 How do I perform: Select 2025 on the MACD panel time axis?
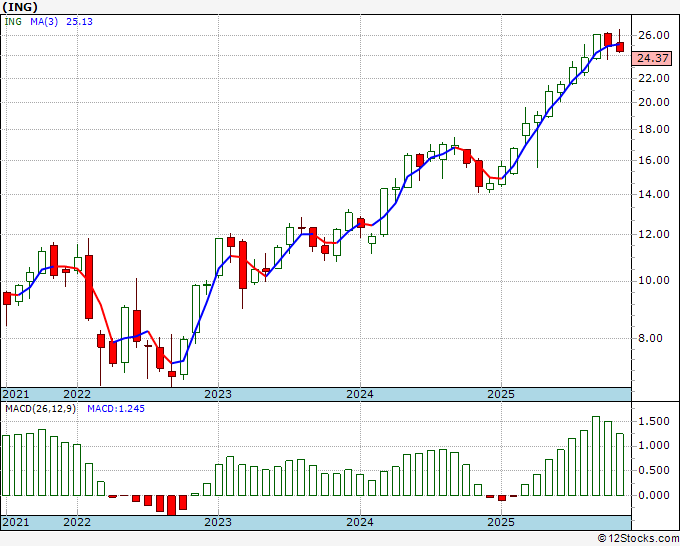click(x=501, y=522)
